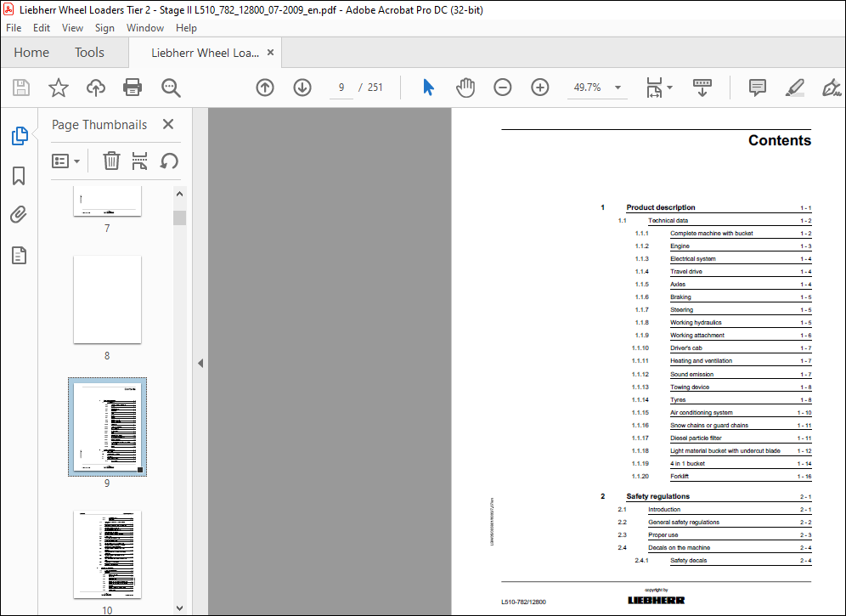Activate the Hand pan tool
Screen dimensions: 846x616
tap(465, 88)
